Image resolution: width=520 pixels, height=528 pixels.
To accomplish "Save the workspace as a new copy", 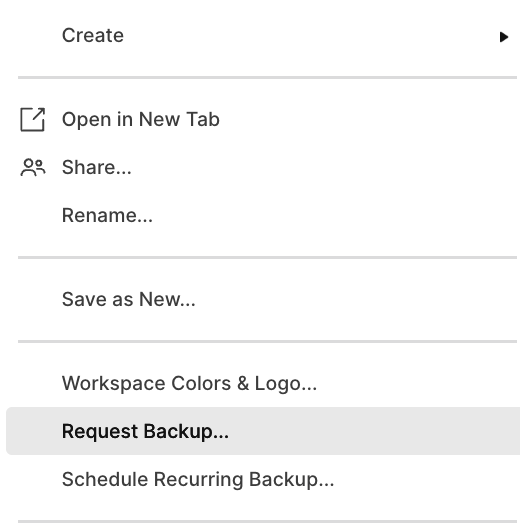I will coord(263,299).
